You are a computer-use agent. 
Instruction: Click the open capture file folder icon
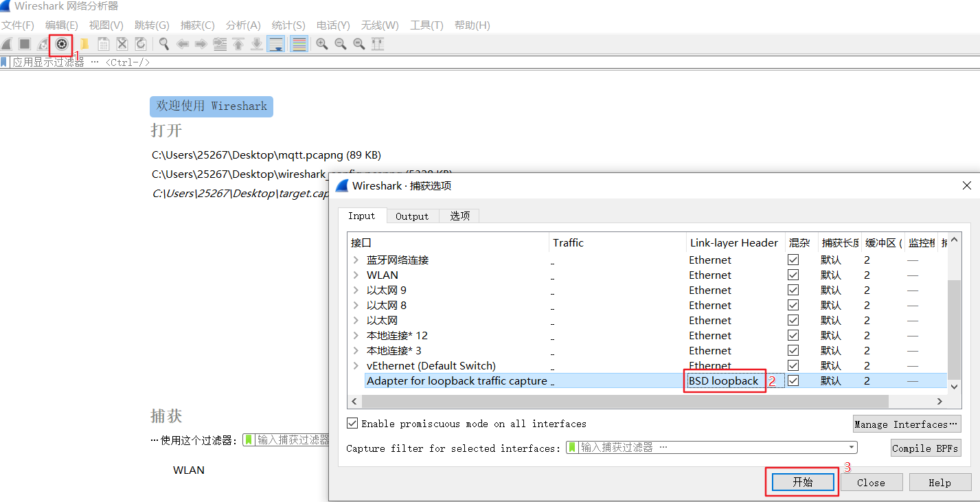[x=84, y=44]
